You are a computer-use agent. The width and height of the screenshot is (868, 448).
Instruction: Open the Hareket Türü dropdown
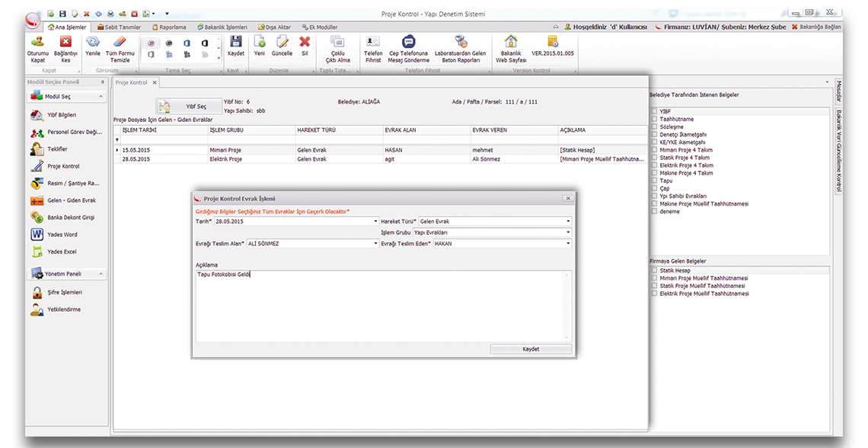click(568, 222)
